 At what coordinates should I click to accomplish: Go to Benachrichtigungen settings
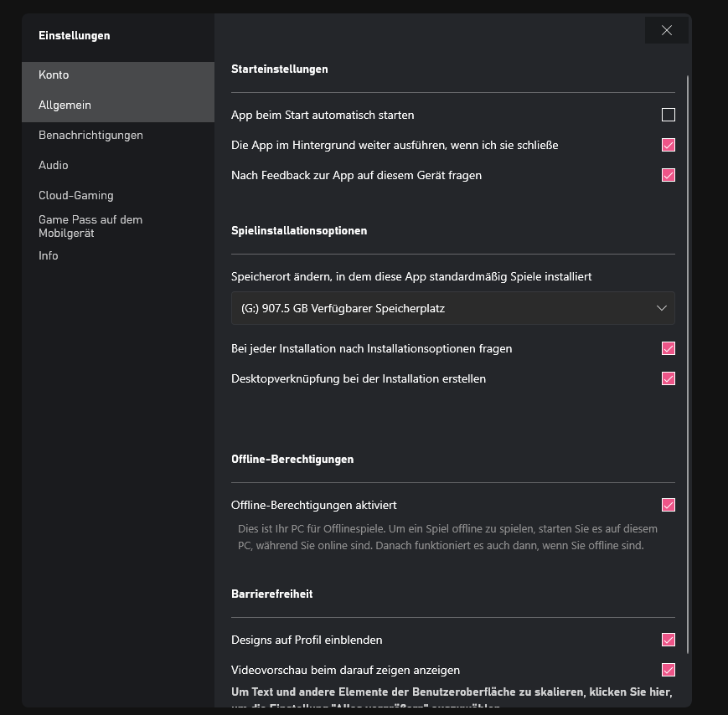click(x=90, y=135)
